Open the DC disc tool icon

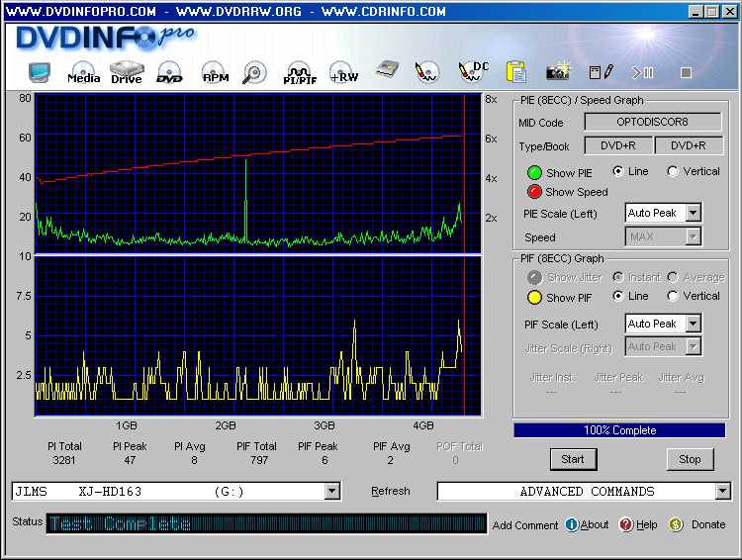pyautogui.click(x=473, y=71)
